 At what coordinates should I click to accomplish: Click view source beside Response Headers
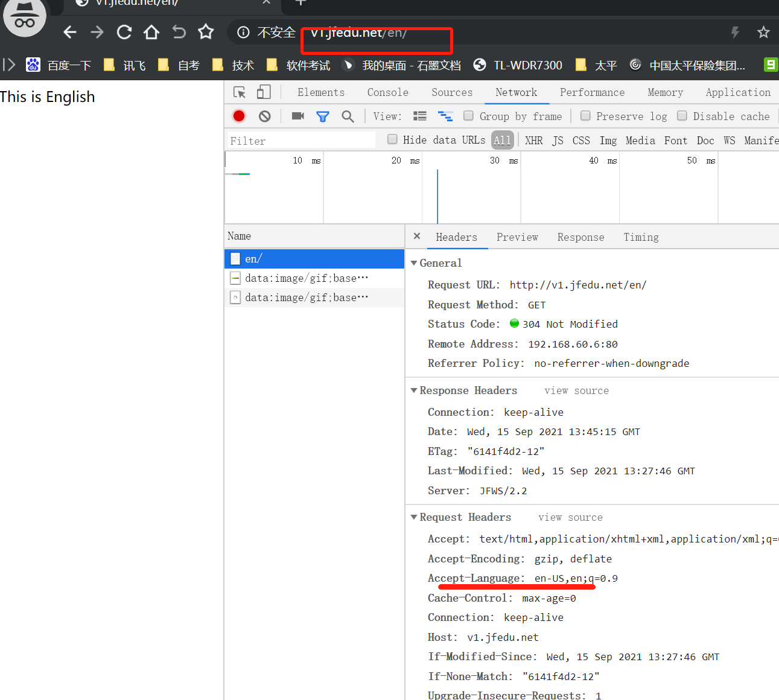coord(577,390)
